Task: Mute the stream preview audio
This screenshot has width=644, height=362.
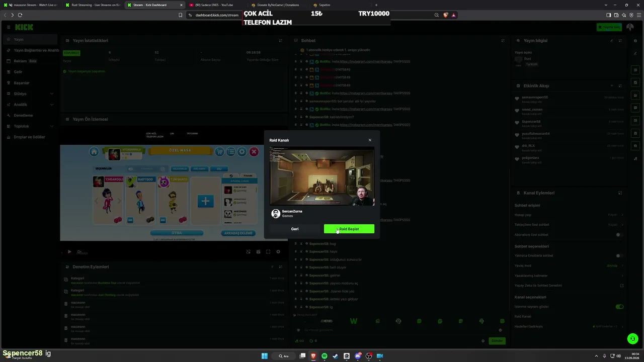Action: click(x=79, y=252)
